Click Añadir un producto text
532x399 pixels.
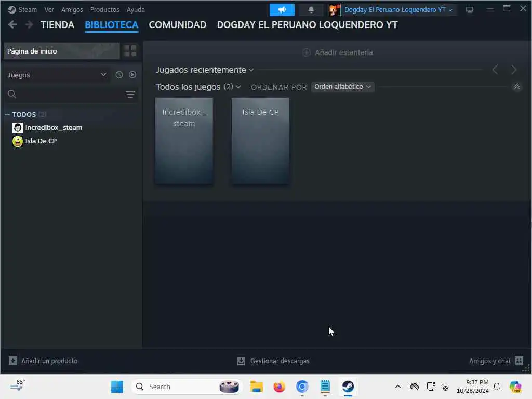pos(49,361)
